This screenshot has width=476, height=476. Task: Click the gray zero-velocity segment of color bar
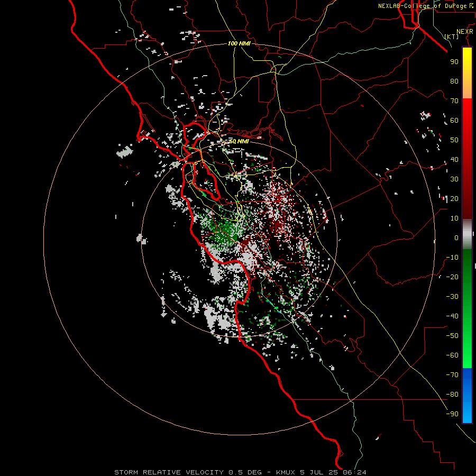(467, 234)
